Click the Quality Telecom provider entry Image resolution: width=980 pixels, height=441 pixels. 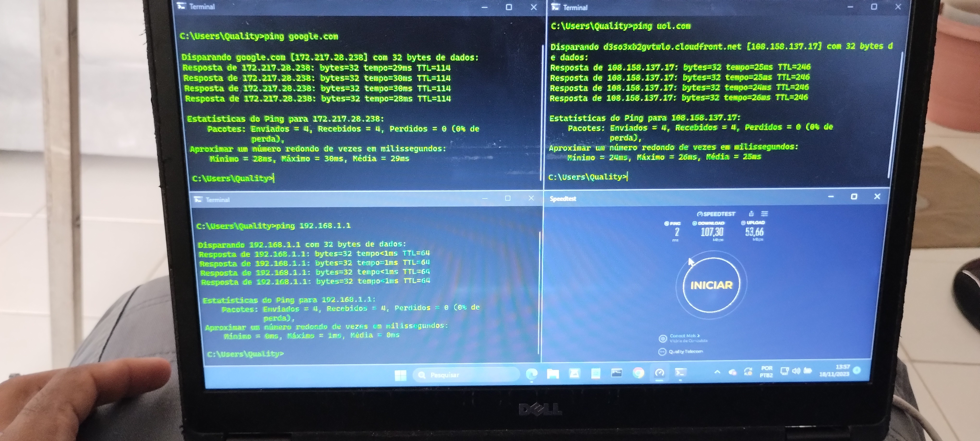pyautogui.click(x=686, y=352)
